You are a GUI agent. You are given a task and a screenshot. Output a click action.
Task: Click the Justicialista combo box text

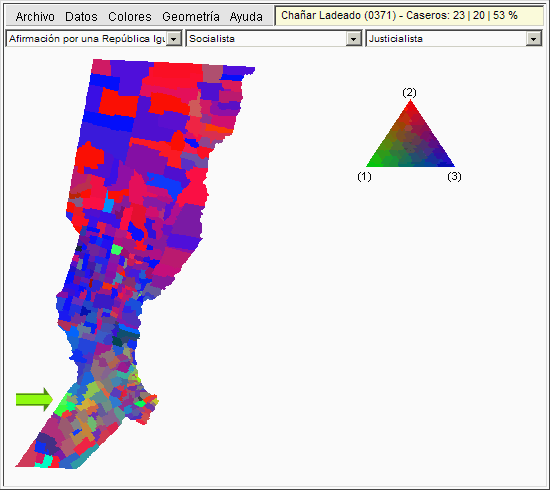[396, 39]
